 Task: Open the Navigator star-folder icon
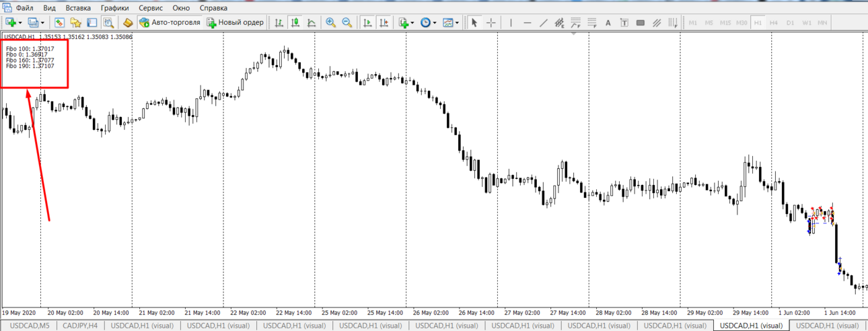76,22
